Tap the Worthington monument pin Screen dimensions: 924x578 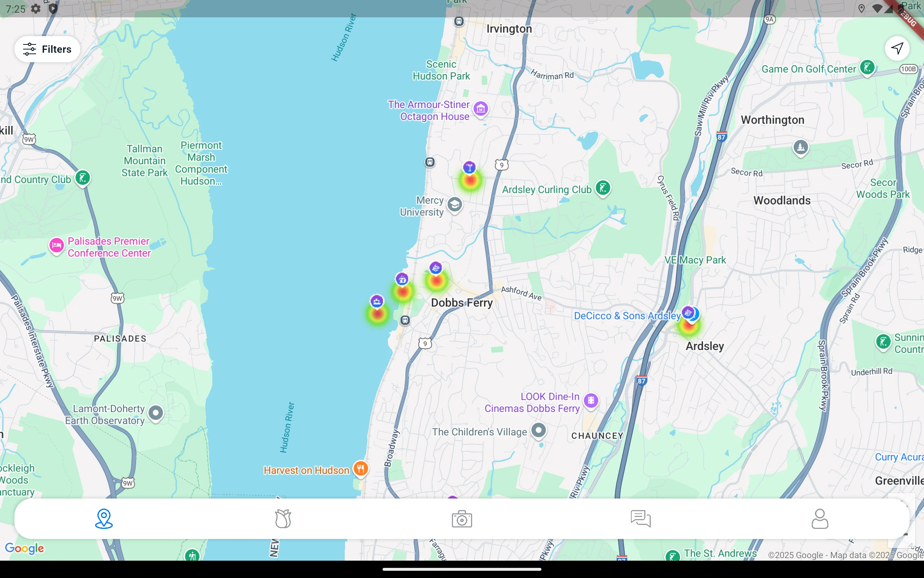[801, 147]
